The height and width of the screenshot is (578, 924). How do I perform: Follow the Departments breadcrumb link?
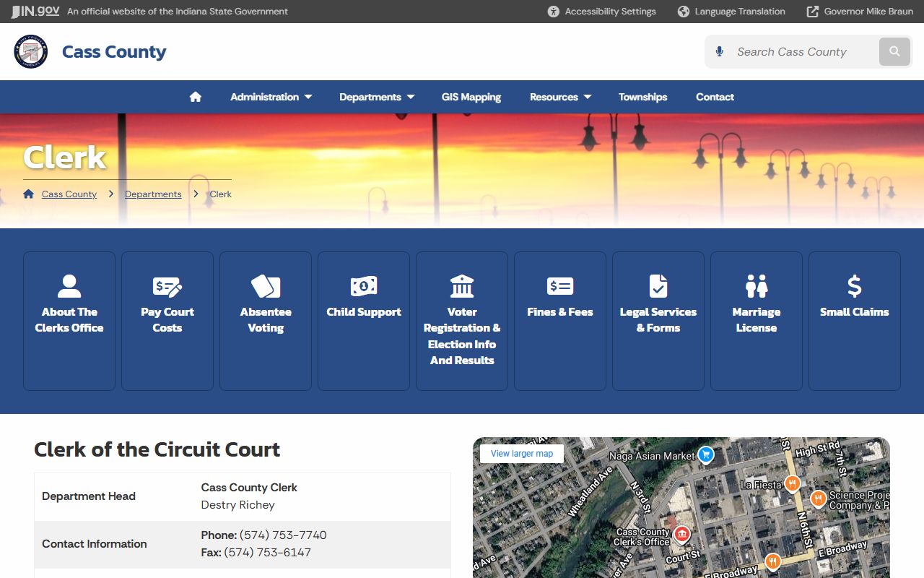click(x=153, y=194)
